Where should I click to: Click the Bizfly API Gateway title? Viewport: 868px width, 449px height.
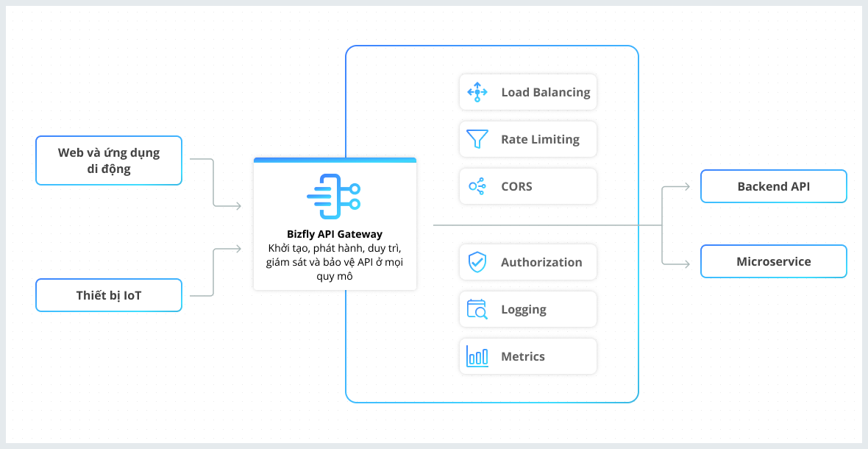[335, 233]
